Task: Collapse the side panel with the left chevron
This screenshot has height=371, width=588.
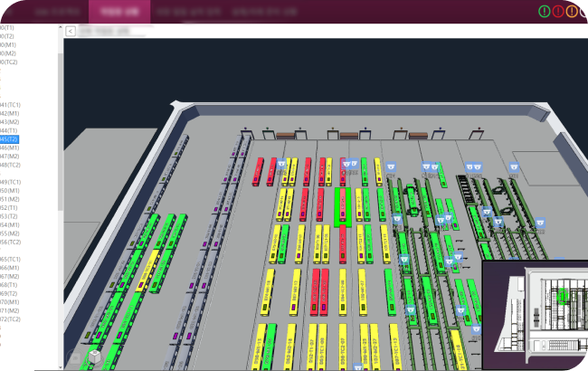Action: coord(71,31)
